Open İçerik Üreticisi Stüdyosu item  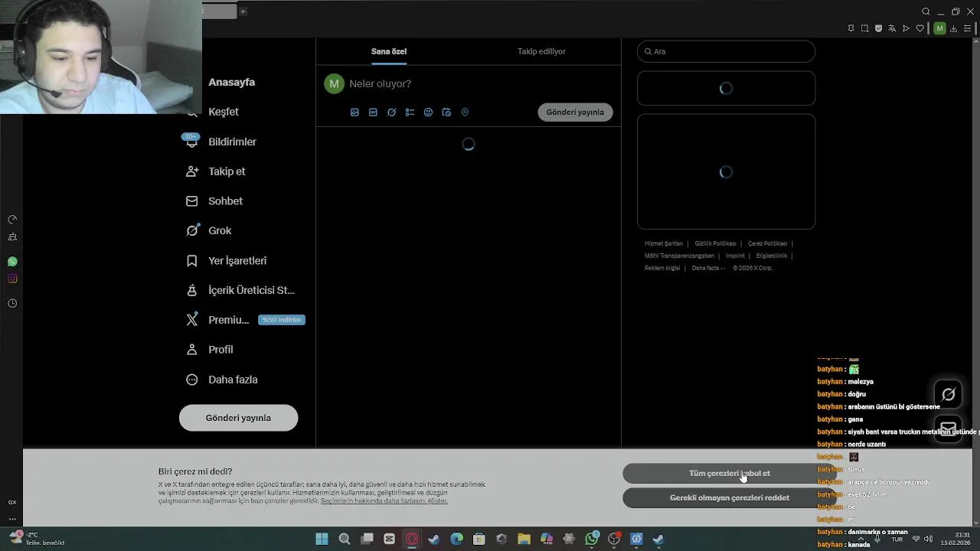point(240,290)
